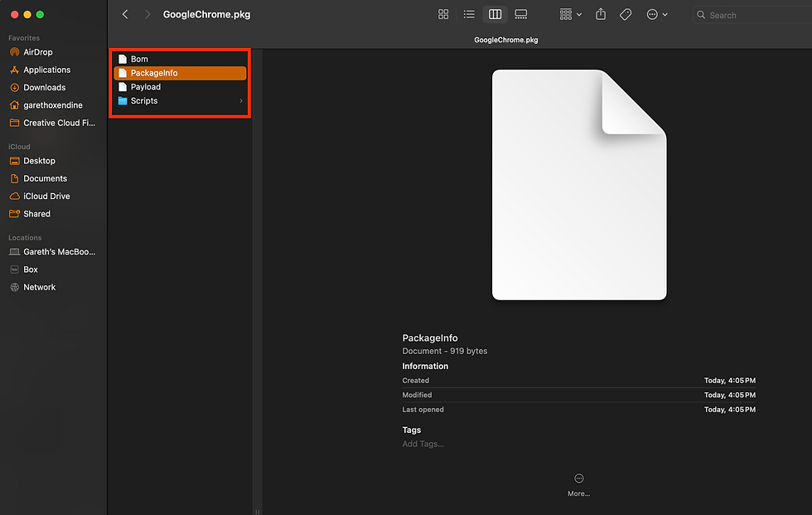Switch to gallery view
The image size is (812, 515).
coord(520,14)
